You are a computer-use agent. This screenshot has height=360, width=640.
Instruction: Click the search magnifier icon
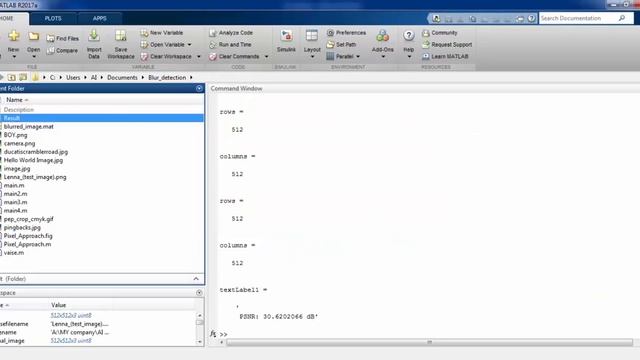click(622, 18)
